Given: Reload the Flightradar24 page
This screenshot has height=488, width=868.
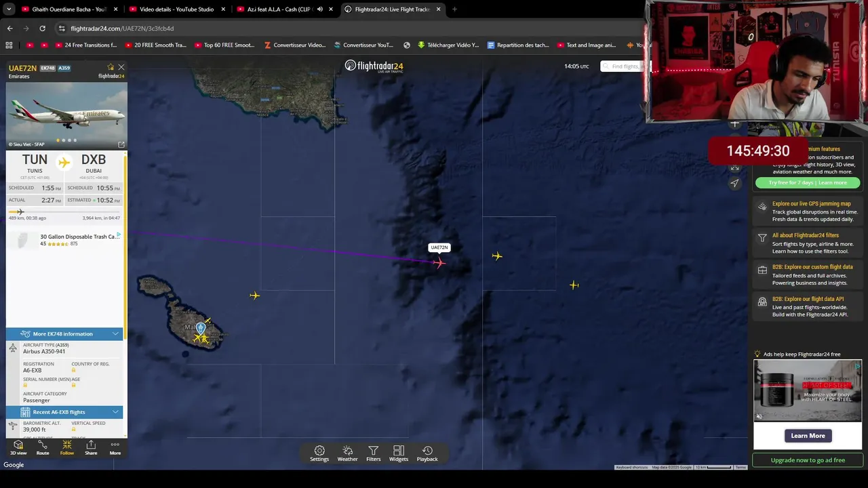Looking at the screenshot, I should pyautogui.click(x=42, y=28).
